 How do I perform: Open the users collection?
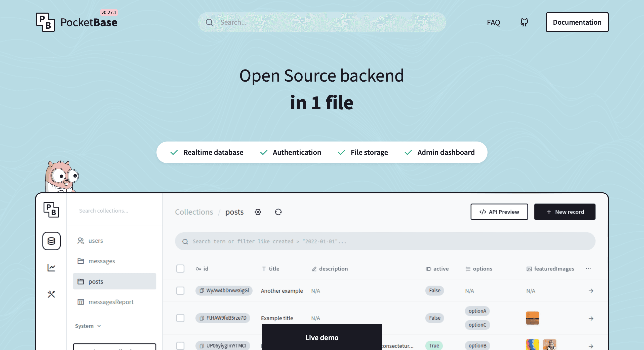[x=114, y=241]
